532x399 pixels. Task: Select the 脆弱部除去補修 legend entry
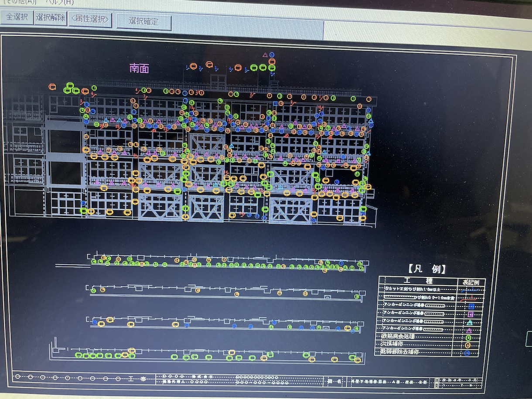point(400,351)
